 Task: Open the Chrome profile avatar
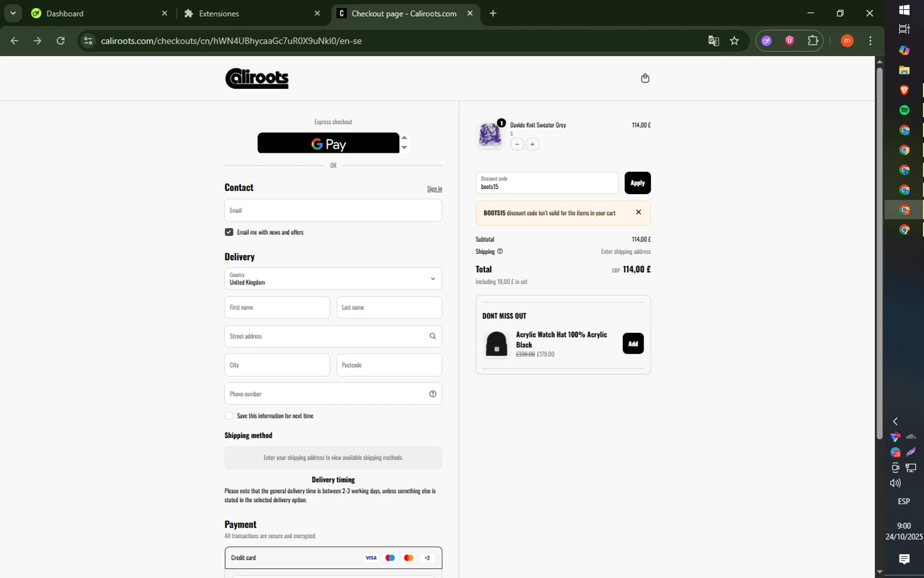pos(847,41)
